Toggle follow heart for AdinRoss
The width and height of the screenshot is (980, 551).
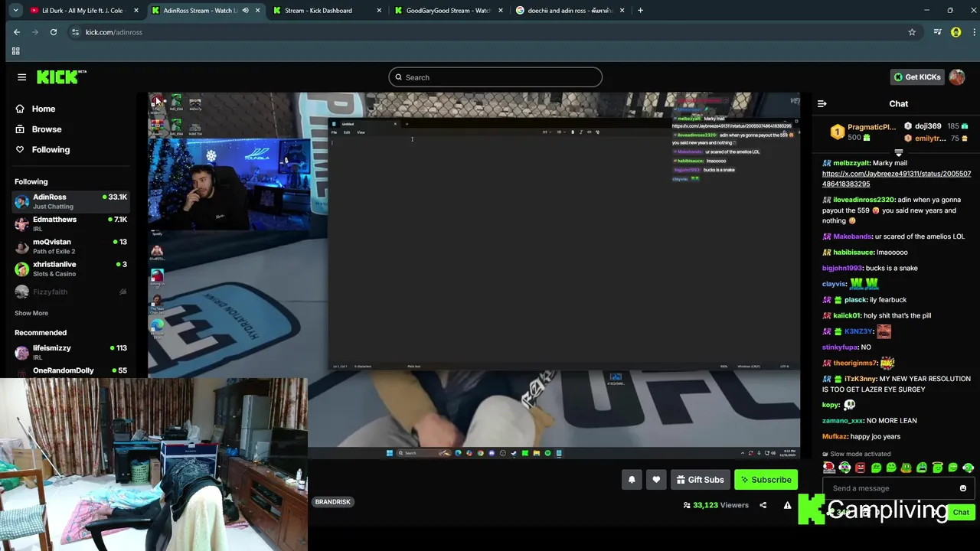coord(656,480)
